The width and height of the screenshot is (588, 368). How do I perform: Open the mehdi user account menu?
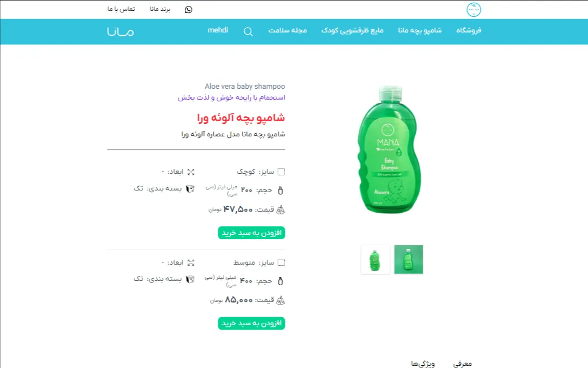coord(218,30)
